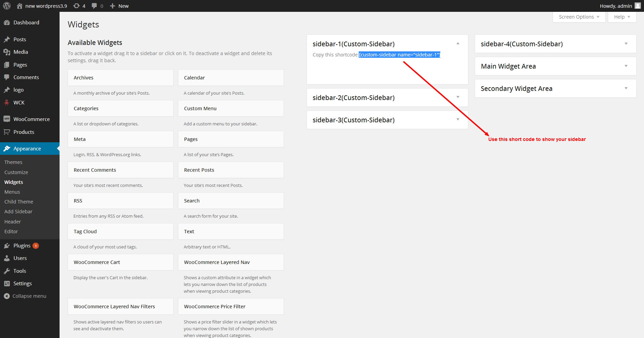Image resolution: width=644 pixels, height=338 pixels.
Task: Click the WCK icon in the sidebar
Action: point(7,103)
